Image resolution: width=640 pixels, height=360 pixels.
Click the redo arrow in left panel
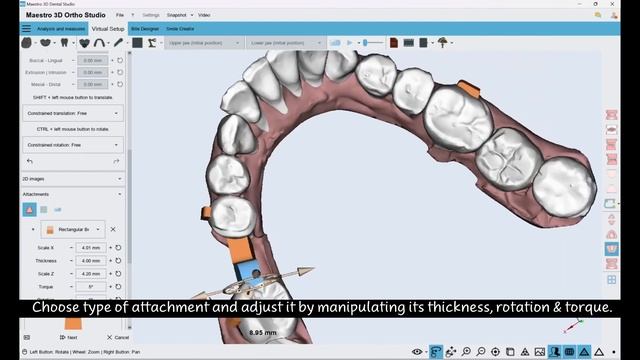[x=116, y=161]
